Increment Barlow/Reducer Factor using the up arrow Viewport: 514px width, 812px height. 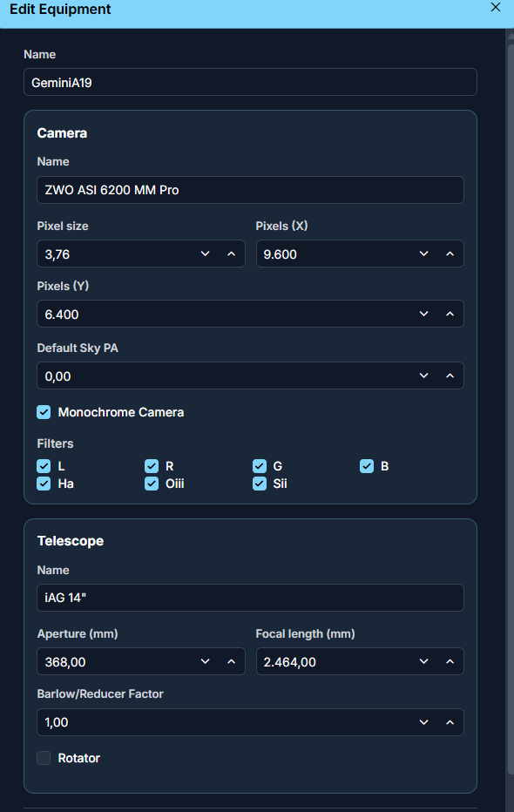450,722
